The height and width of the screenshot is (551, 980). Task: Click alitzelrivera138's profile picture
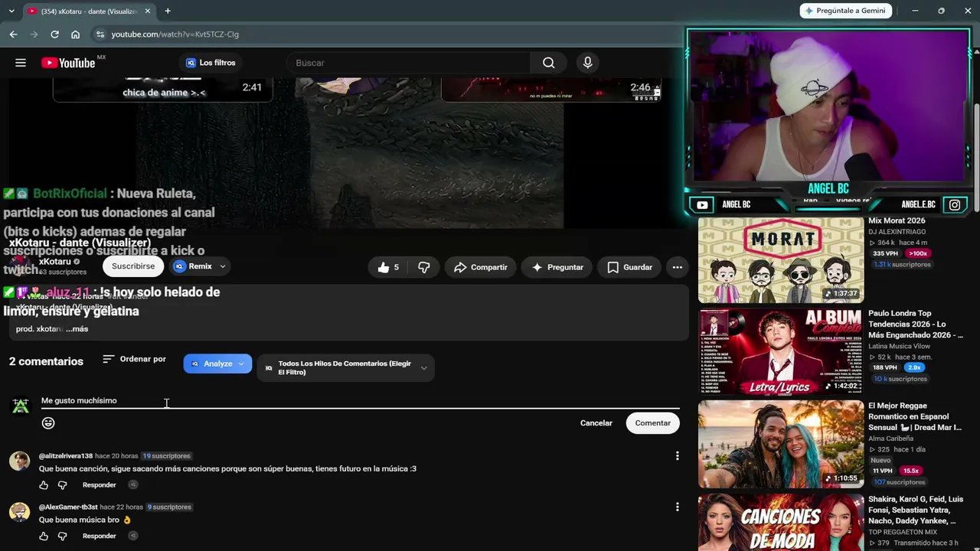pos(19,461)
